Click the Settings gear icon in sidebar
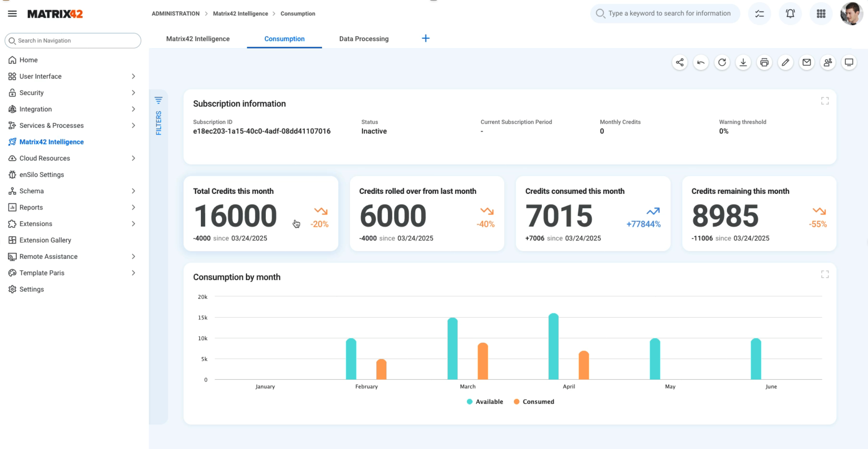Image resolution: width=868 pixels, height=449 pixels. (13, 289)
